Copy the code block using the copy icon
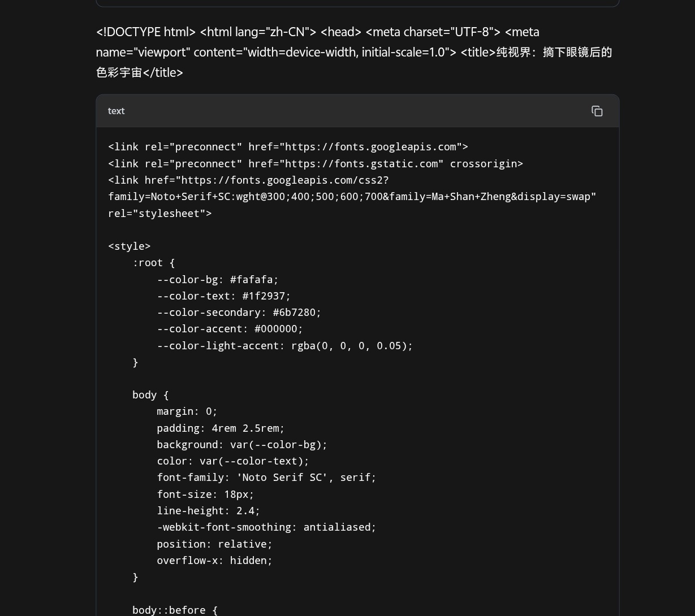 point(597,111)
